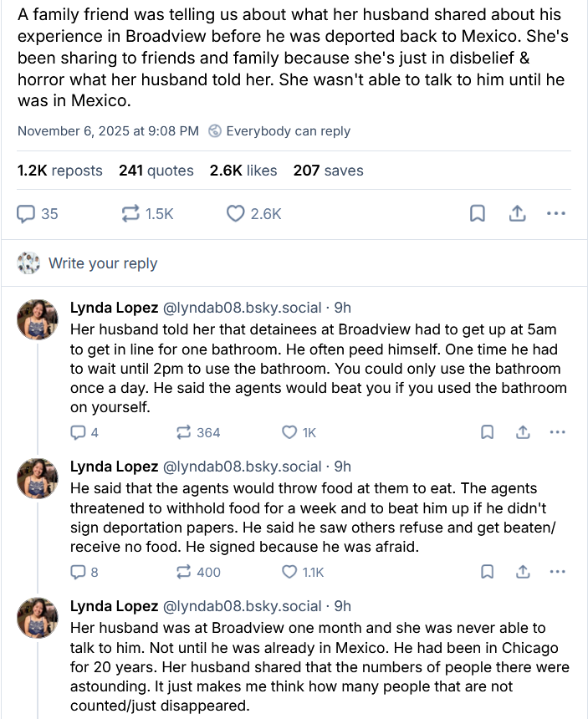The height and width of the screenshot is (719, 588).
Task: Open more options on bathroom reply
Action: pos(557,432)
